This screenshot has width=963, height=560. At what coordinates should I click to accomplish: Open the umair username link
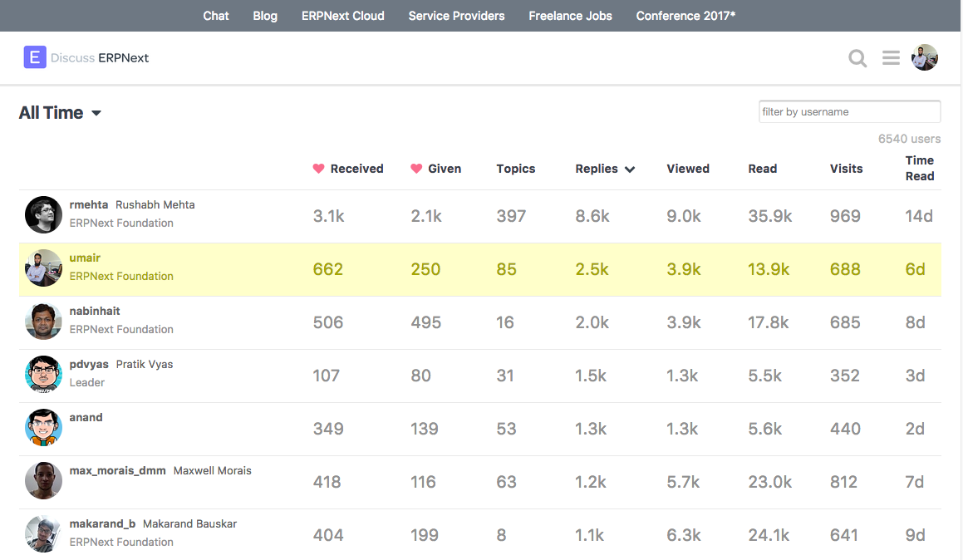(85, 258)
